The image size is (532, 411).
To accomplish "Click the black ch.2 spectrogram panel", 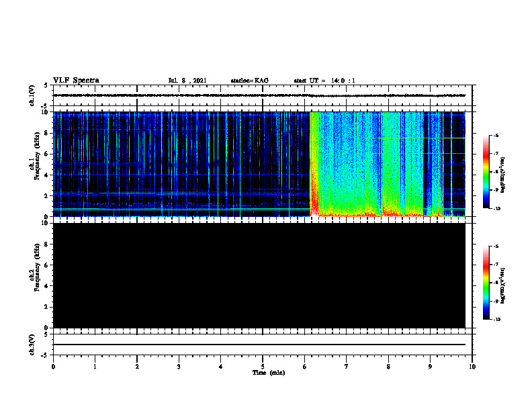I will pyautogui.click(x=259, y=275).
